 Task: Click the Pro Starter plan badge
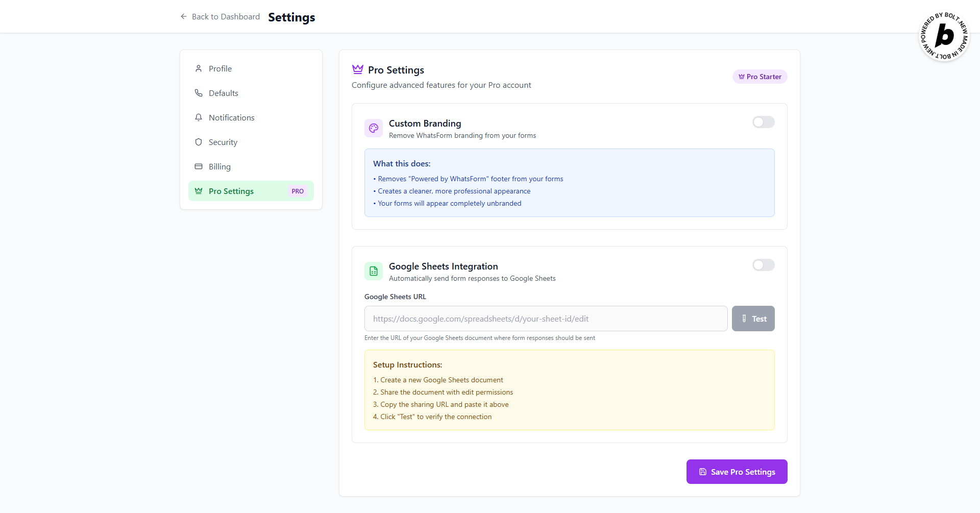(759, 77)
